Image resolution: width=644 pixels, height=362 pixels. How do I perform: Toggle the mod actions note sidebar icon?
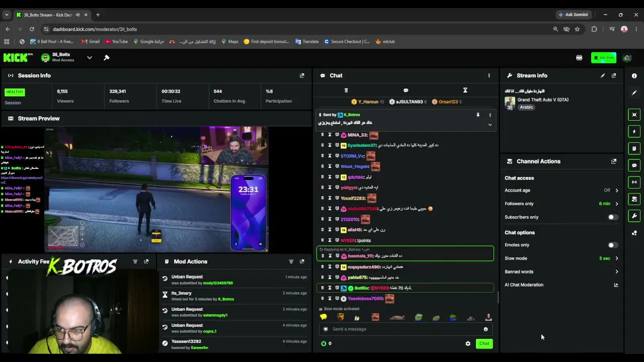point(634,148)
